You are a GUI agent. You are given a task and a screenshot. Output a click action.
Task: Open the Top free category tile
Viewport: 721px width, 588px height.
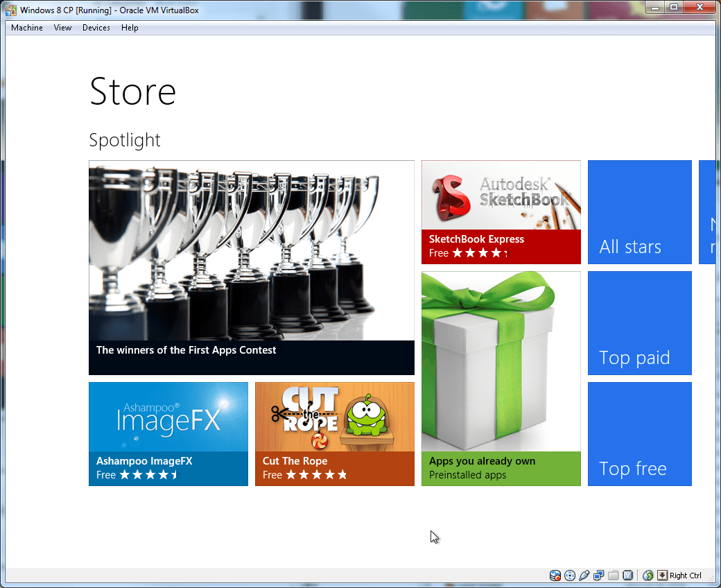point(640,434)
